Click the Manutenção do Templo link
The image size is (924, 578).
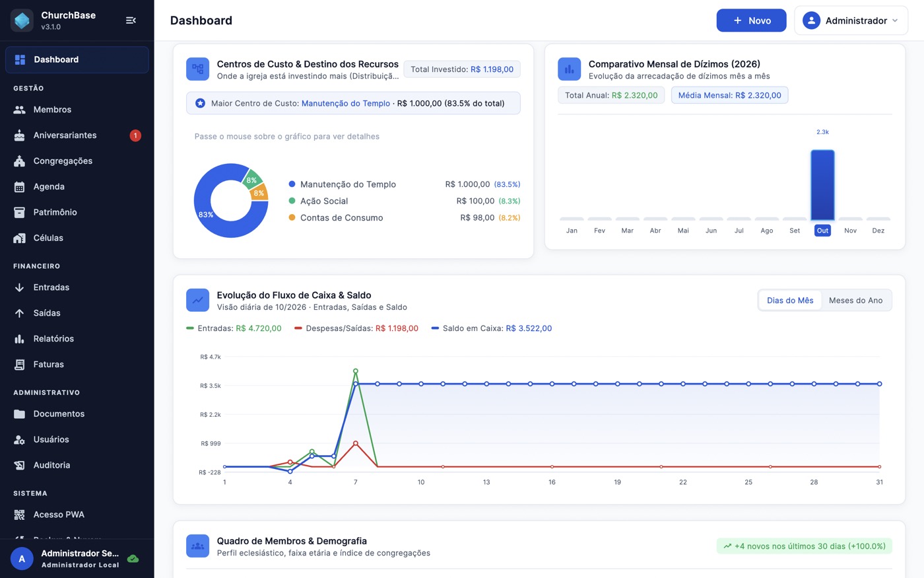[346, 104]
